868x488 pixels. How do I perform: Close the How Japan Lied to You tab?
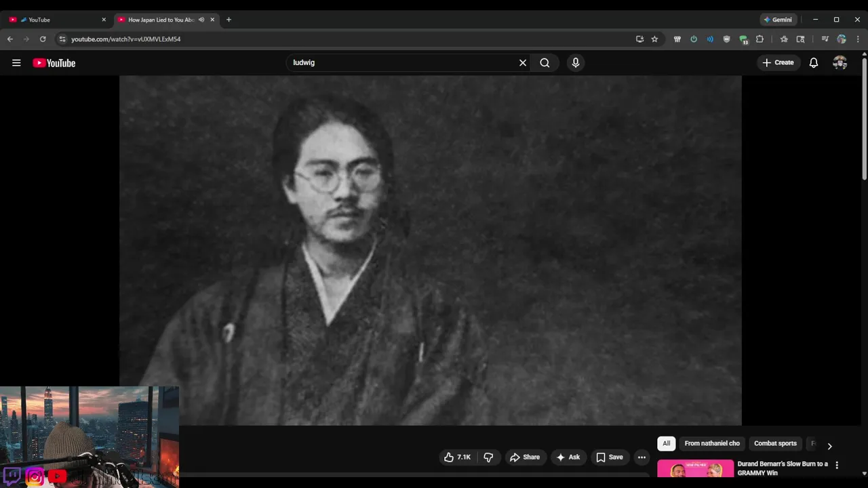(x=212, y=20)
